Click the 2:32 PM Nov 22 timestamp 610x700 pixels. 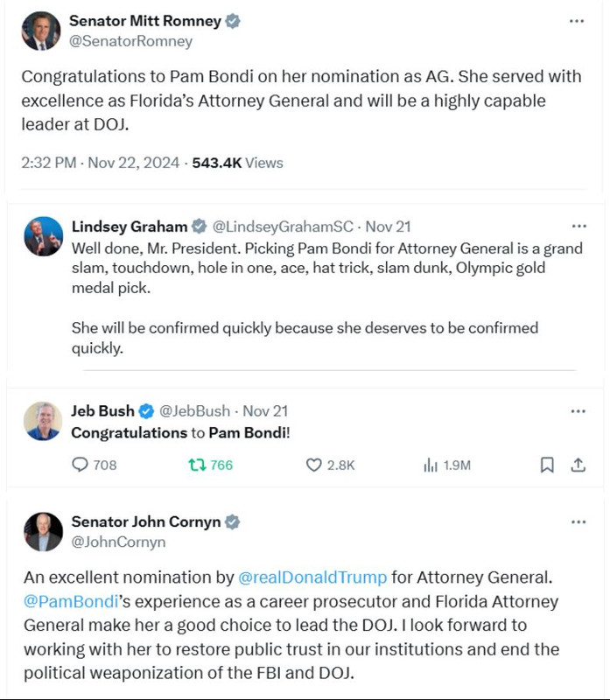pyautogui.click(x=101, y=163)
